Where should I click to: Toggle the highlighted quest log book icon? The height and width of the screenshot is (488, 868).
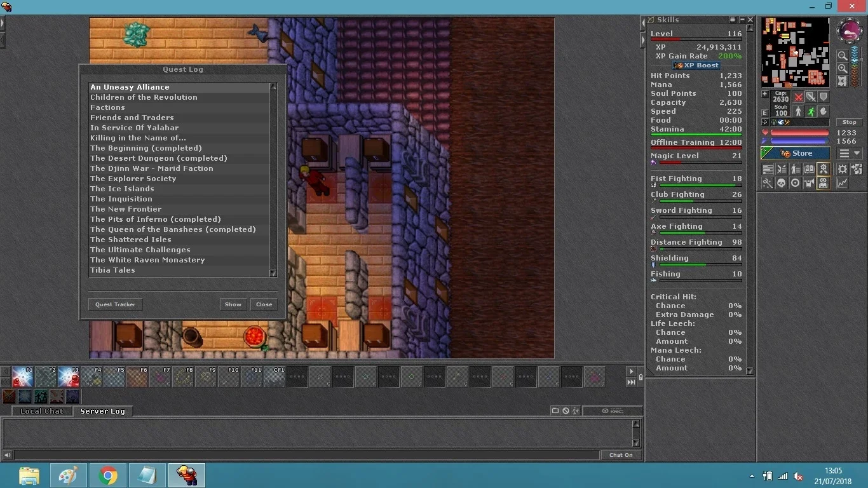tap(823, 183)
